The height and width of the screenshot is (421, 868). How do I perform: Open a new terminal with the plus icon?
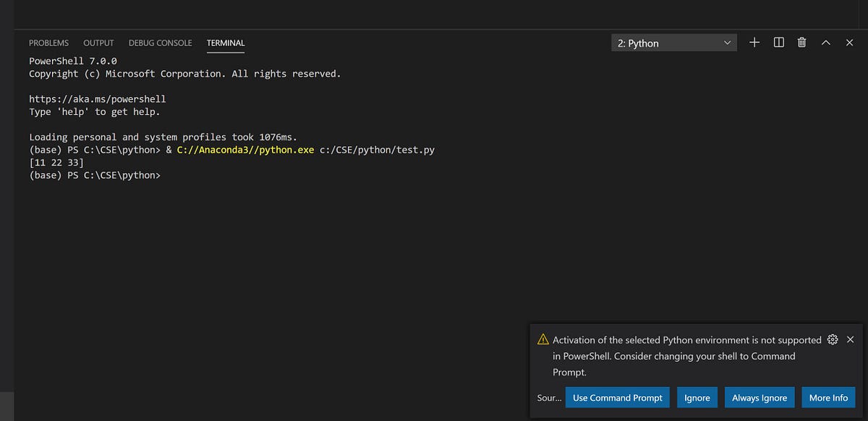click(754, 43)
